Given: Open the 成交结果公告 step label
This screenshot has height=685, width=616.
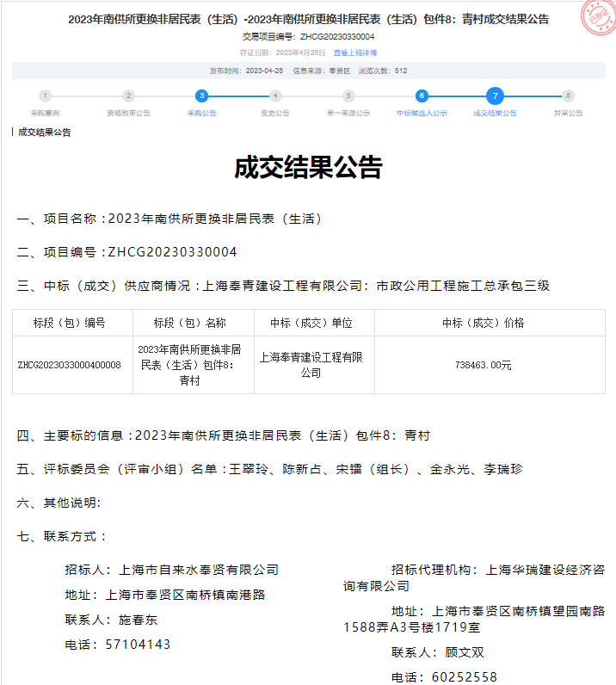Looking at the screenshot, I should (x=495, y=114).
